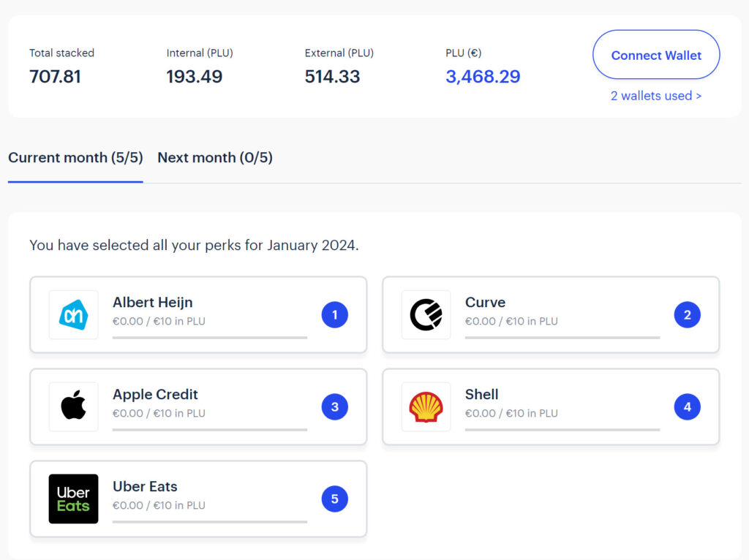This screenshot has height=560, width=749.
Task: Select the Current month tab
Action: click(x=75, y=157)
